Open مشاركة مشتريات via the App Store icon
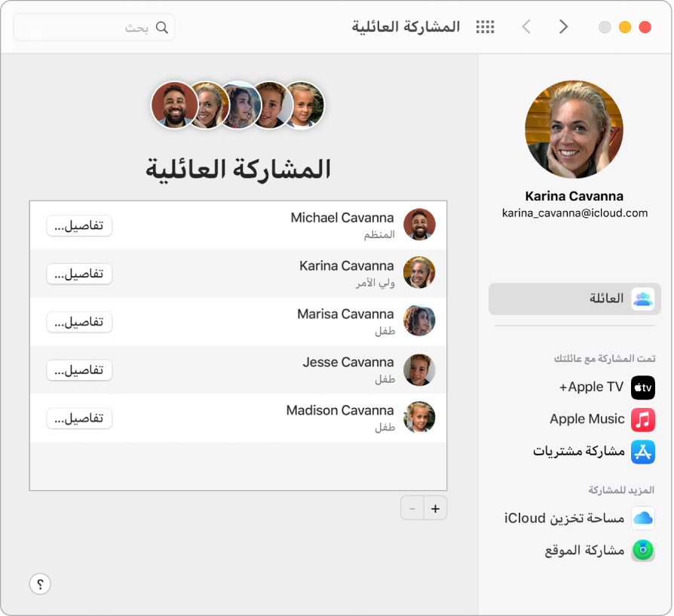 point(642,452)
